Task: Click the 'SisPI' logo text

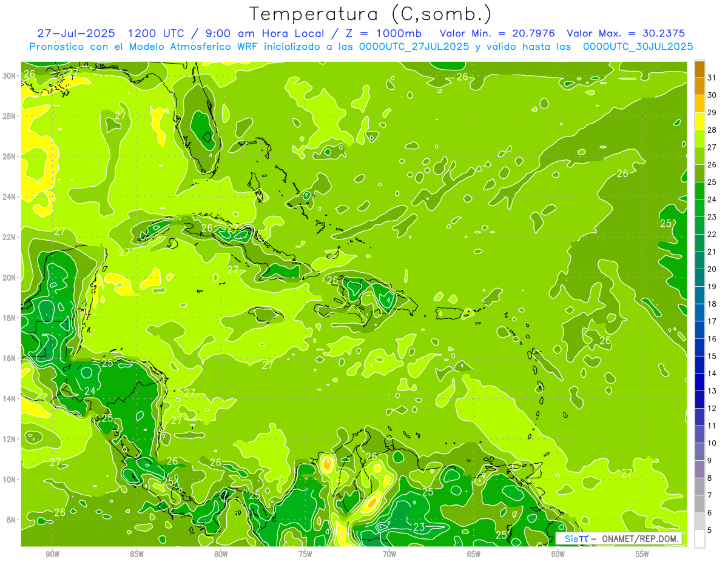Action: point(576,538)
